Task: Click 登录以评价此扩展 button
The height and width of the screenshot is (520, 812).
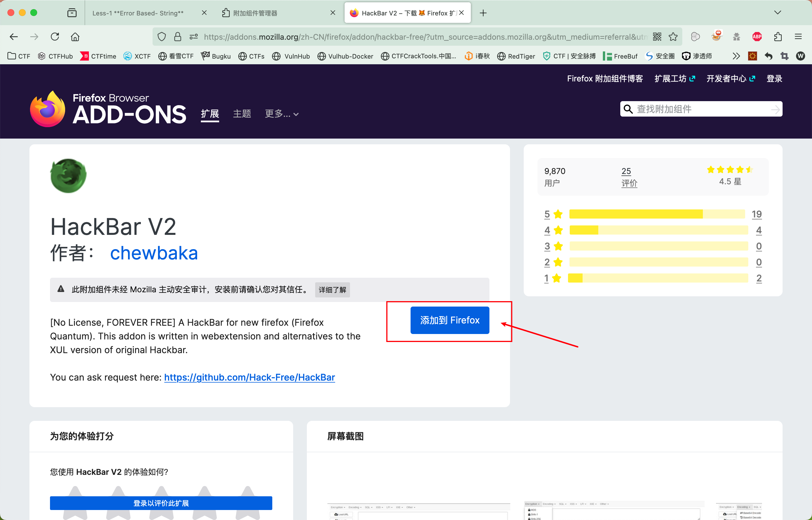Action: pos(161,503)
